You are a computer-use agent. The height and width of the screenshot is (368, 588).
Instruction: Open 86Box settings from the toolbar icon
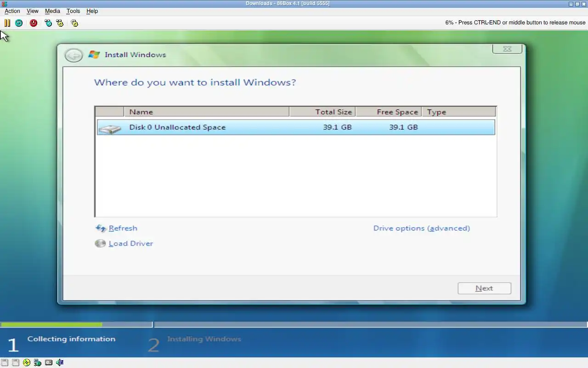tap(74, 23)
